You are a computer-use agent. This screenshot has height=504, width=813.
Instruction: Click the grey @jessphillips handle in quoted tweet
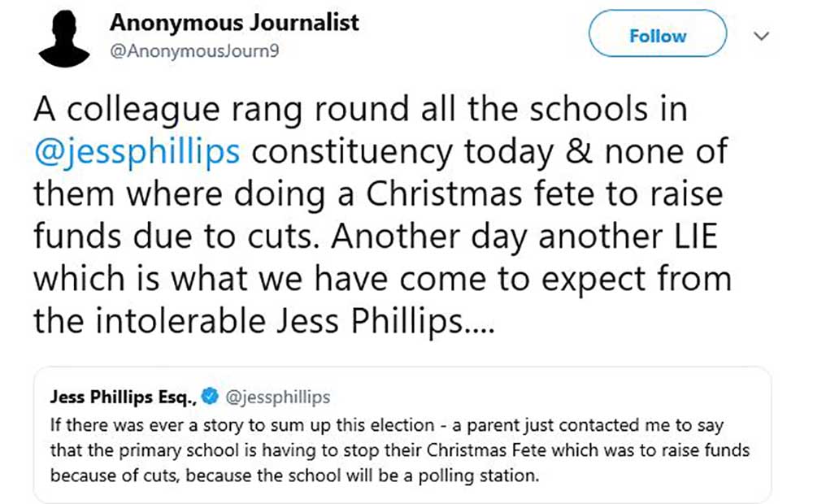(x=277, y=397)
